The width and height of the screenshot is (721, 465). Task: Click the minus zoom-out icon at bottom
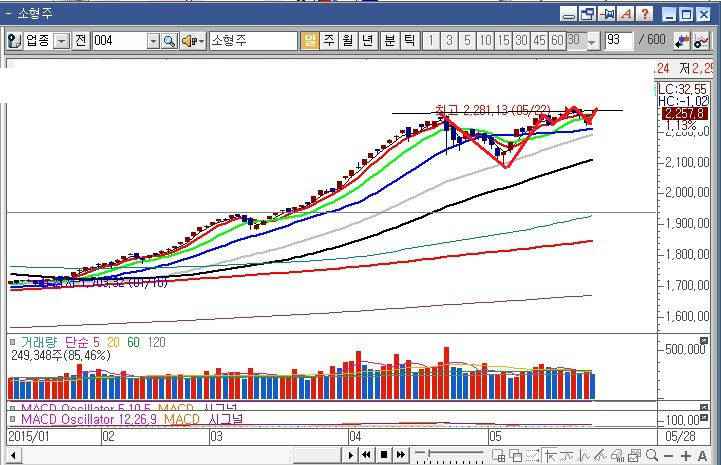pyautogui.click(x=667, y=455)
